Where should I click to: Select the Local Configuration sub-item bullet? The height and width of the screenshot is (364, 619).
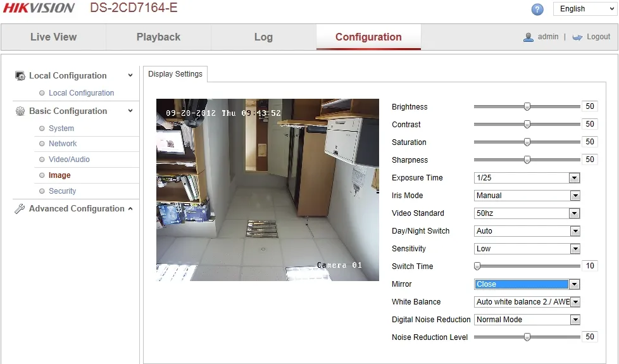(x=42, y=93)
